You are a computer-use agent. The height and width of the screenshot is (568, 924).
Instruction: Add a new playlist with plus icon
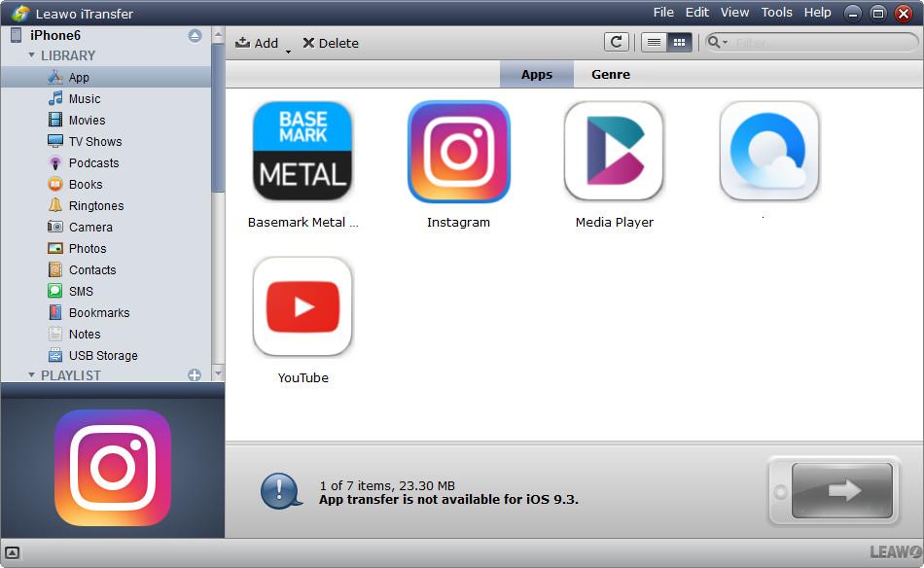(195, 375)
